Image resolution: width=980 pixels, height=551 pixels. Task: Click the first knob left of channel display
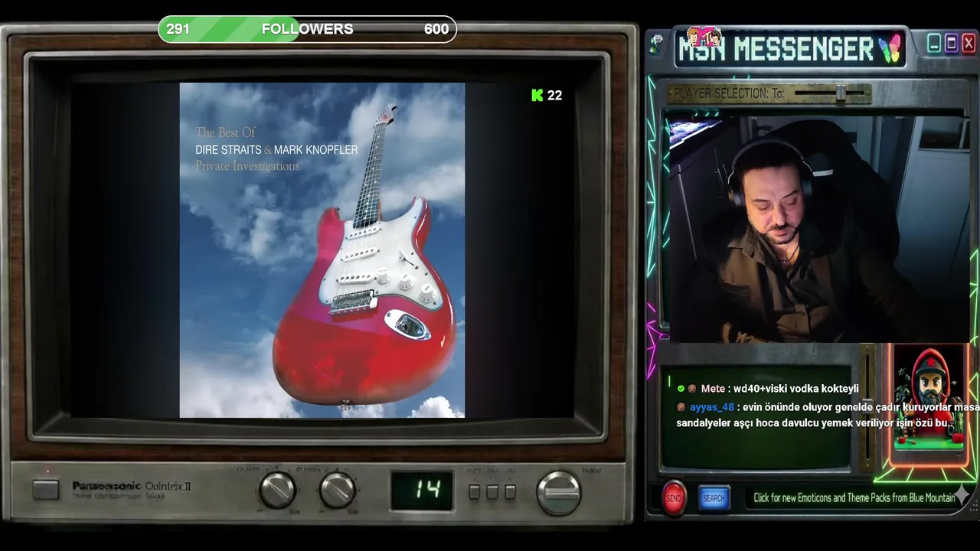(277, 490)
